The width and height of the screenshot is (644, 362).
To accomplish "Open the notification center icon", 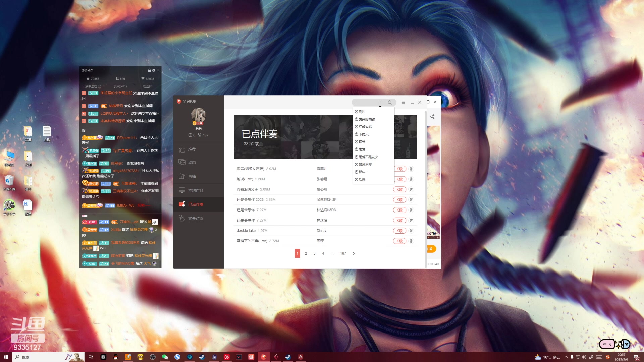I will pyautogui.click(x=636, y=357).
